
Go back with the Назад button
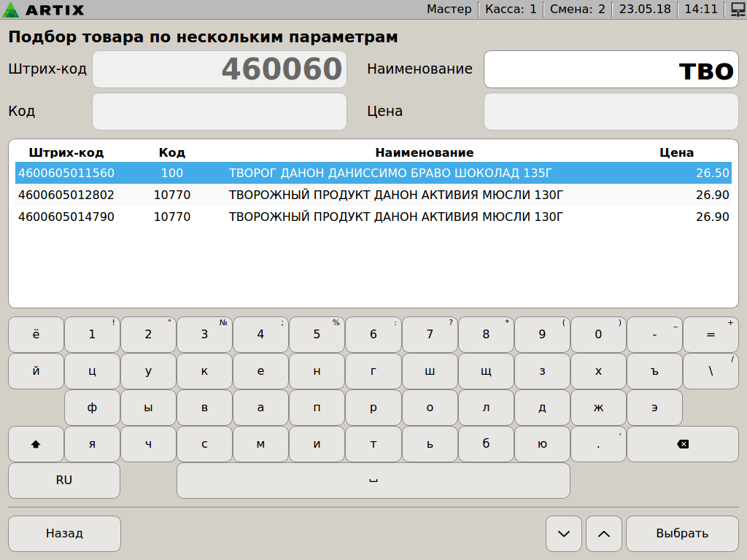pyautogui.click(x=64, y=534)
